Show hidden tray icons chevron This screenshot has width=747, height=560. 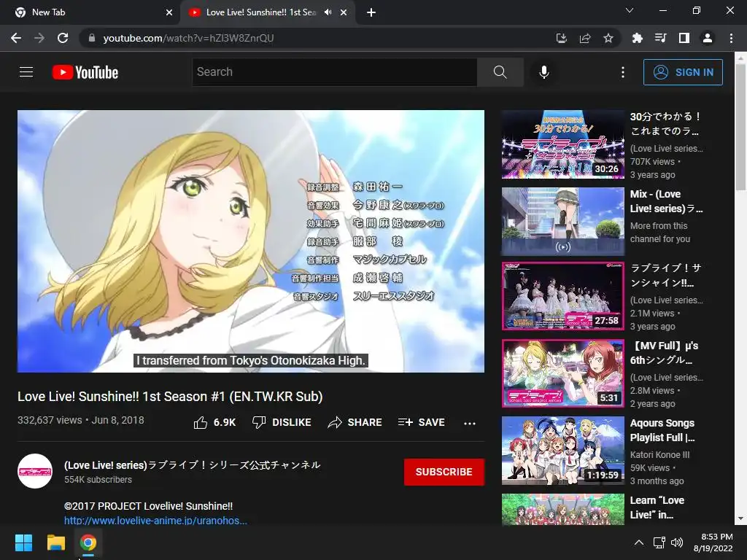pyautogui.click(x=639, y=542)
